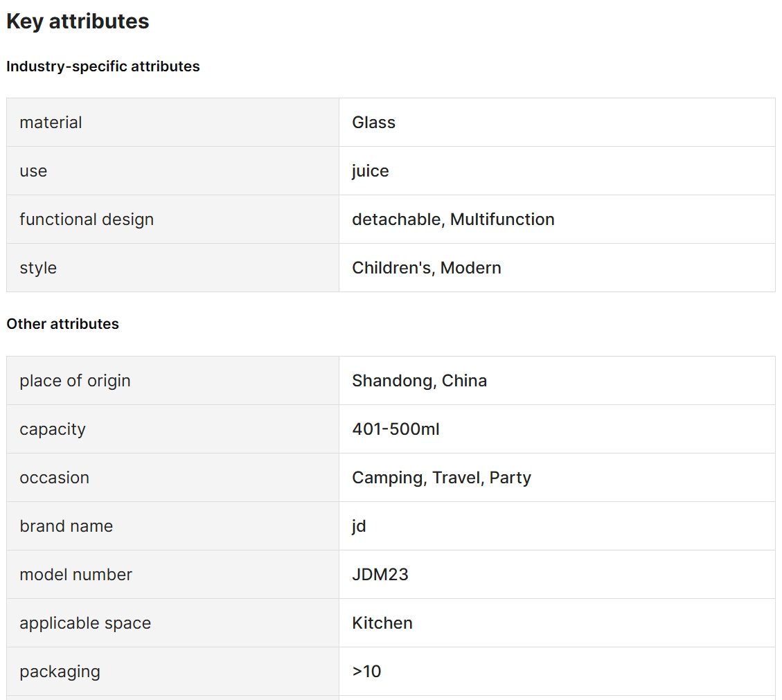782x700 pixels.
Task: Select the 401-500ml capacity value
Action: coord(396,429)
